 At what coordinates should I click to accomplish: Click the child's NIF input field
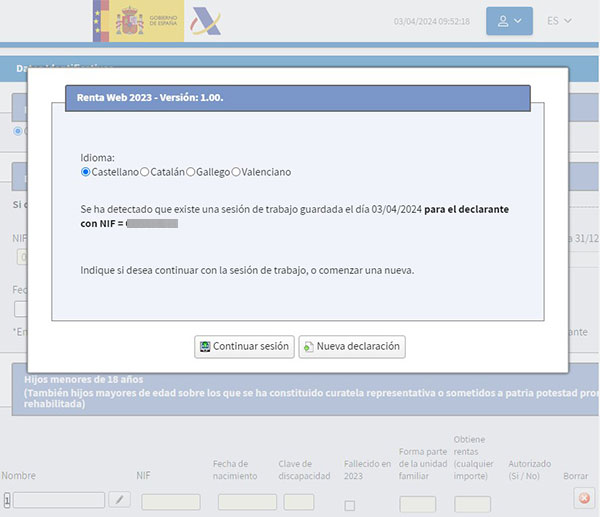point(170,502)
